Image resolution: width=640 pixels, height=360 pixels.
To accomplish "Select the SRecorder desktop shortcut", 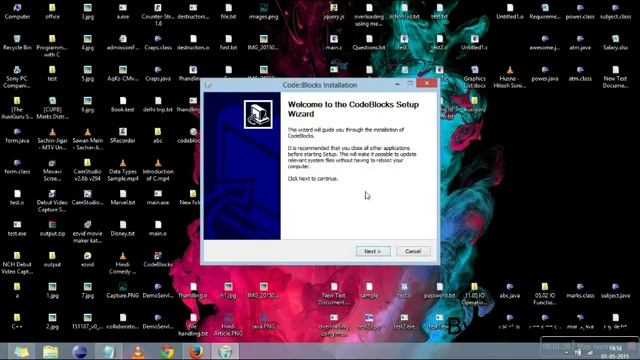I will pyautogui.click(x=123, y=136).
